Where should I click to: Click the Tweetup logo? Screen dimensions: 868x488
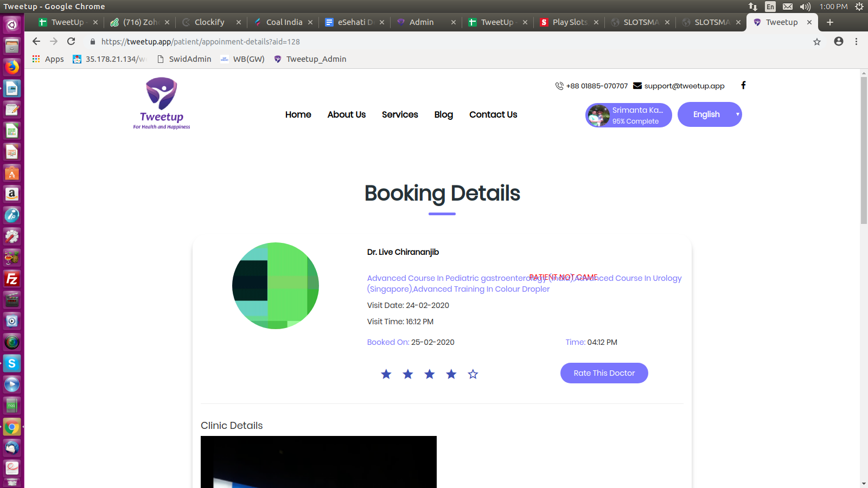pyautogui.click(x=162, y=104)
